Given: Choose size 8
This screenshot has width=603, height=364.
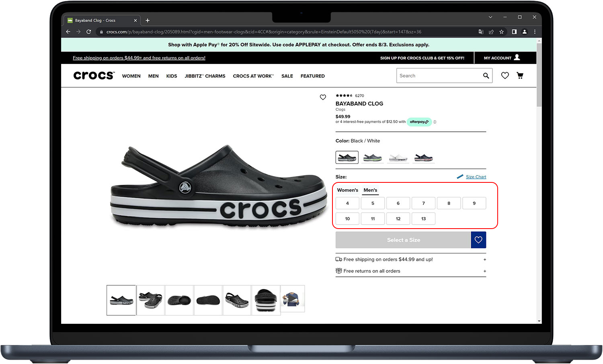Looking at the screenshot, I should pos(449,203).
